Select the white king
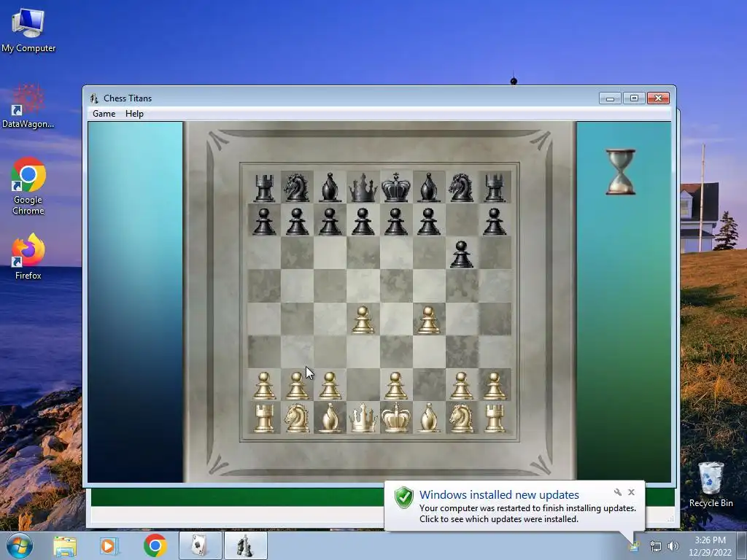This screenshot has height=560, width=747. pos(396,418)
